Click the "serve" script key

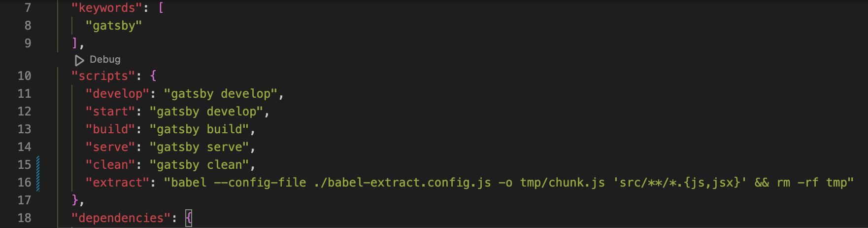(x=110, y=147)
